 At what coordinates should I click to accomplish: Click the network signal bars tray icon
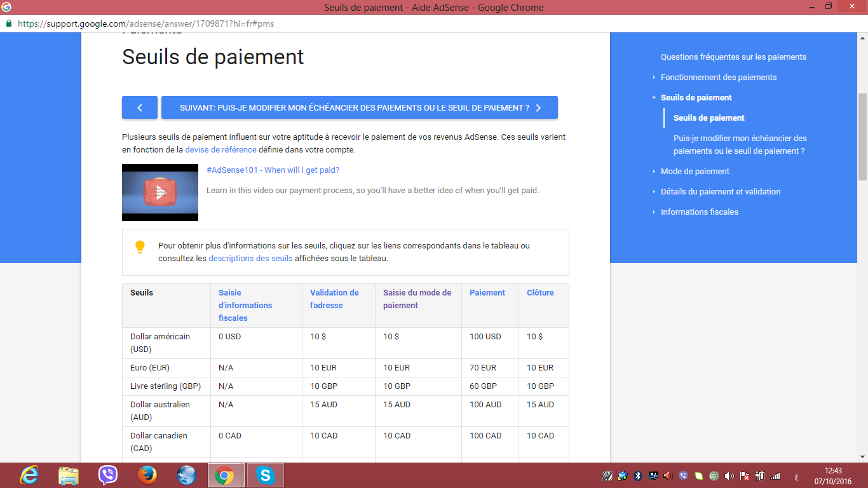click(775, 476)
